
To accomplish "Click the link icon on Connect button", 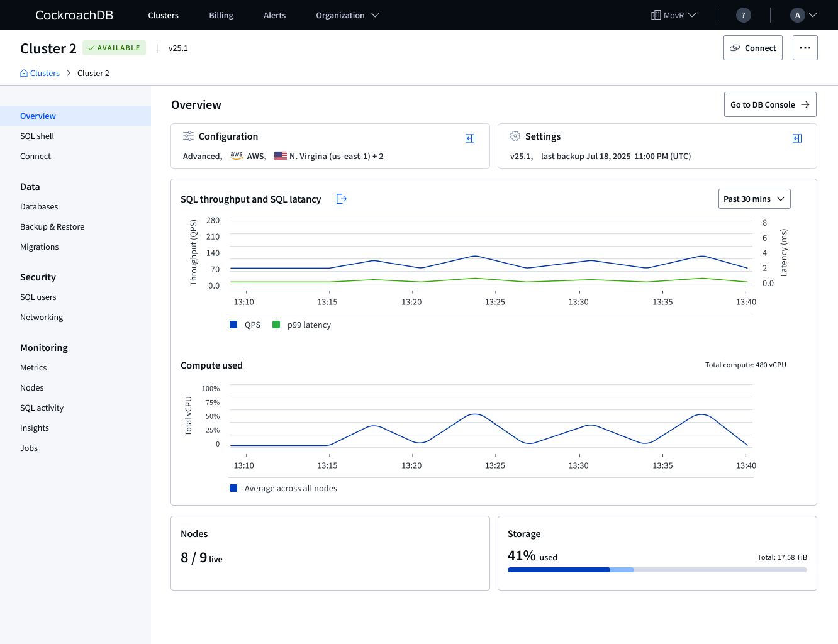I will (x=735, y=48).
